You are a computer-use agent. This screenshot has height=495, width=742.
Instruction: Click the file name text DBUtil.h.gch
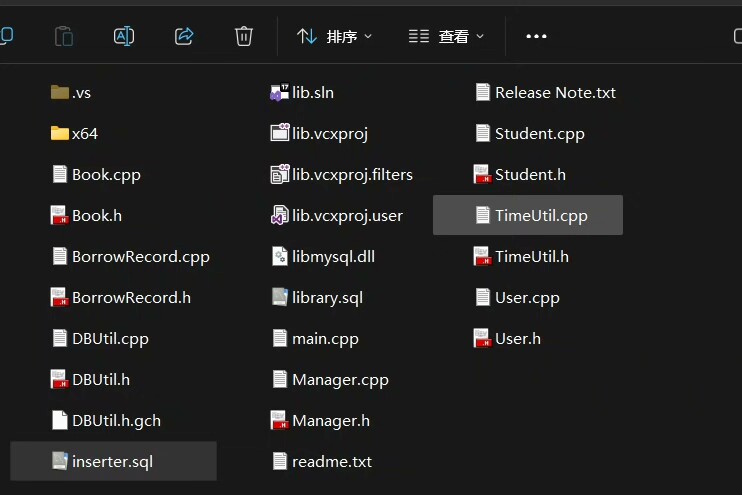116,421
